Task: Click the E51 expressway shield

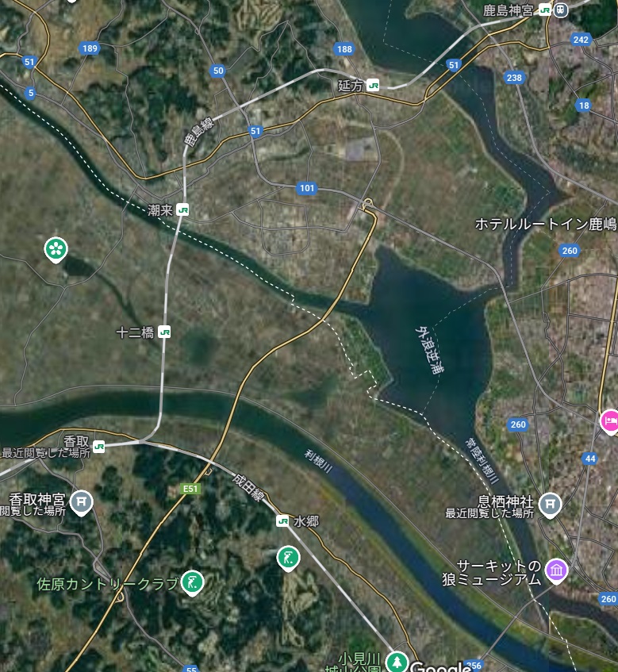Action: tap(190, 489)
